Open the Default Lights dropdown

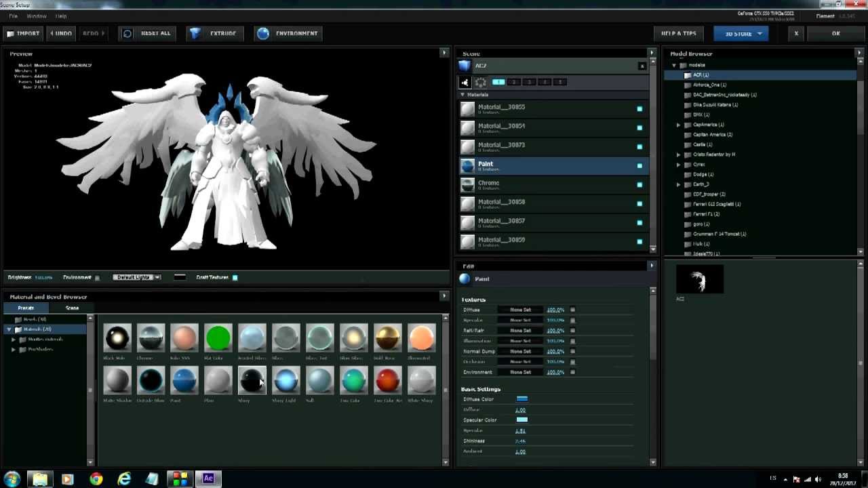[137, 277]
